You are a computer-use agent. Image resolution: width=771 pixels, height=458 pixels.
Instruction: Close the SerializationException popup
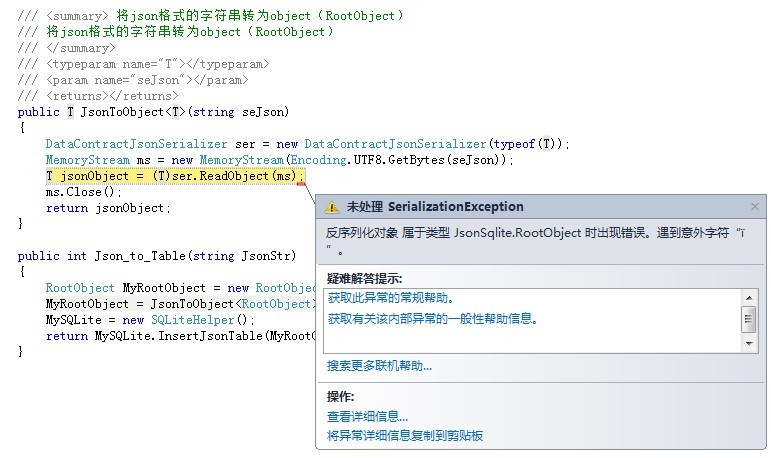[x=754, y=207]
